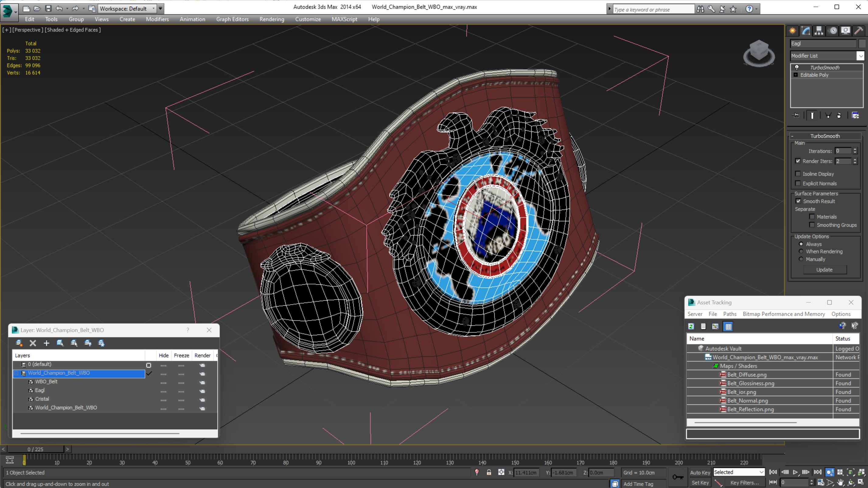Click the Update button
Image resolution: width=868 pixels, height=488 pixels.
[824, 270]
